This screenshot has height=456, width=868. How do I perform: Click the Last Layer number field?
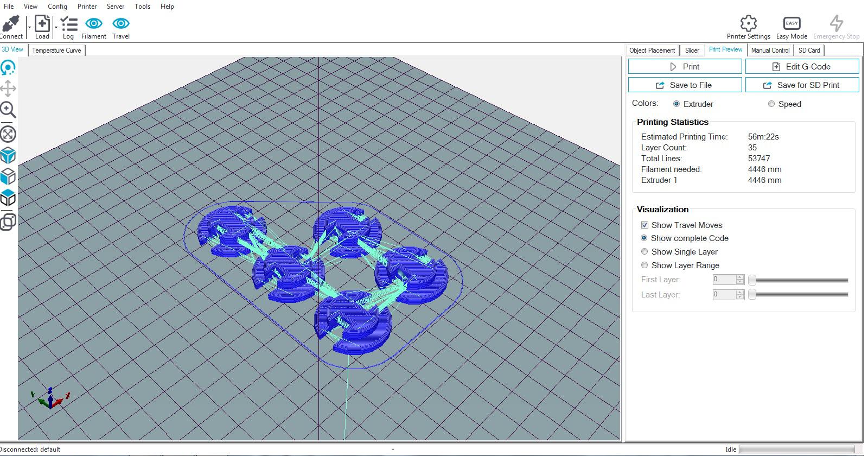click(x=724, y=295)
